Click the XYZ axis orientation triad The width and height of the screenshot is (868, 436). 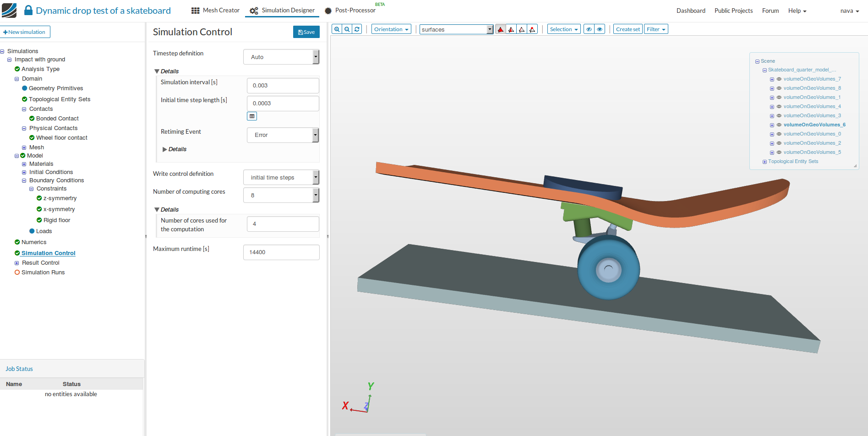pos(359,398)
